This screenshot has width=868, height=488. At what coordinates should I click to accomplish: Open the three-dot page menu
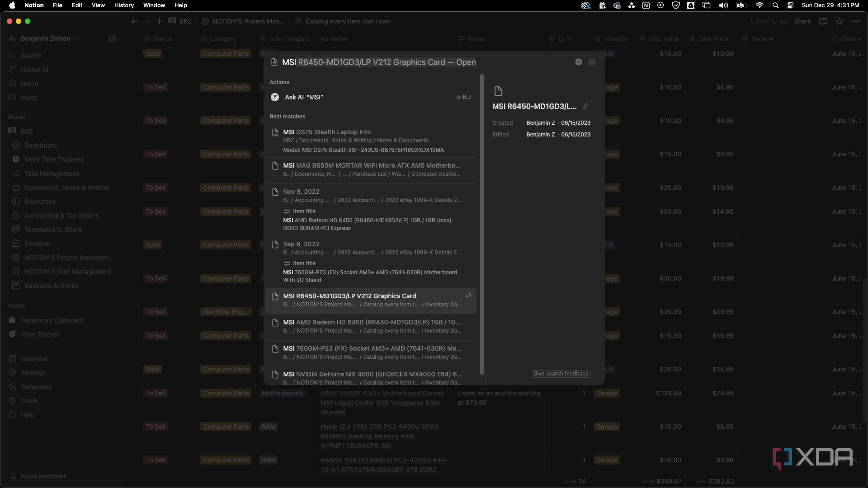856,21
